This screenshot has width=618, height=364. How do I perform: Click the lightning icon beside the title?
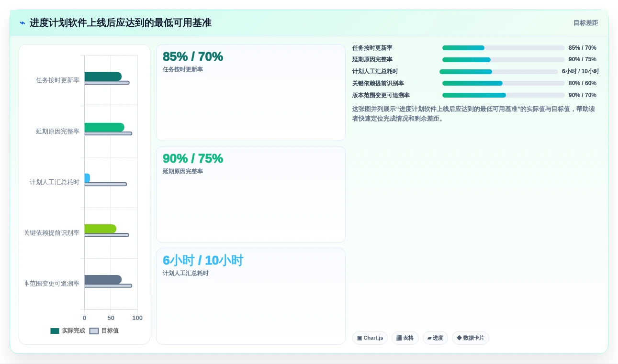tap(22, 23)
